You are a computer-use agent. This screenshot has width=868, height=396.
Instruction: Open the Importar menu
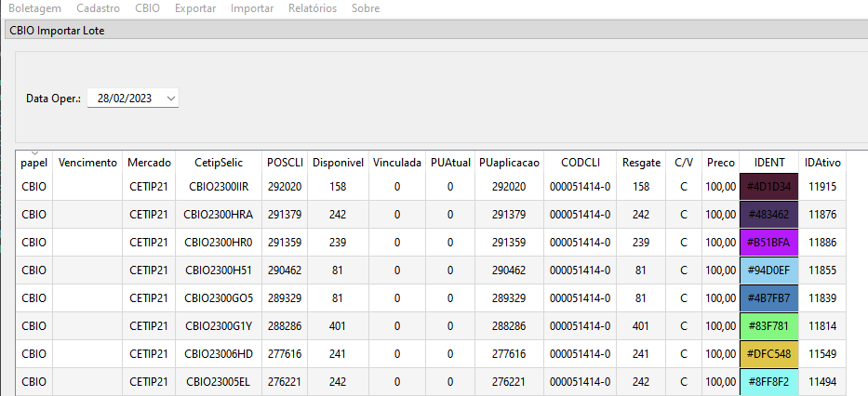[252, 8]
